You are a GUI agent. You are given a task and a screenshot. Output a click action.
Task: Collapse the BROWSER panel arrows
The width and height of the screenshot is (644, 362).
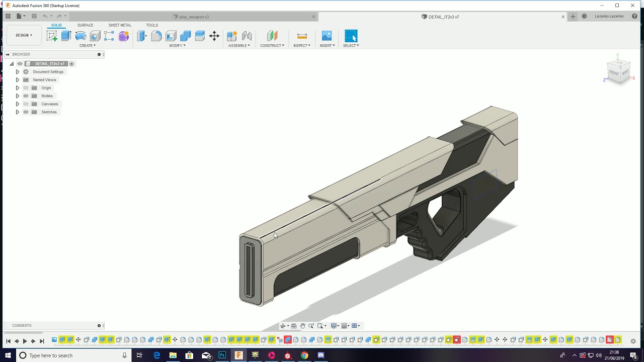click(x=8, y=54)
